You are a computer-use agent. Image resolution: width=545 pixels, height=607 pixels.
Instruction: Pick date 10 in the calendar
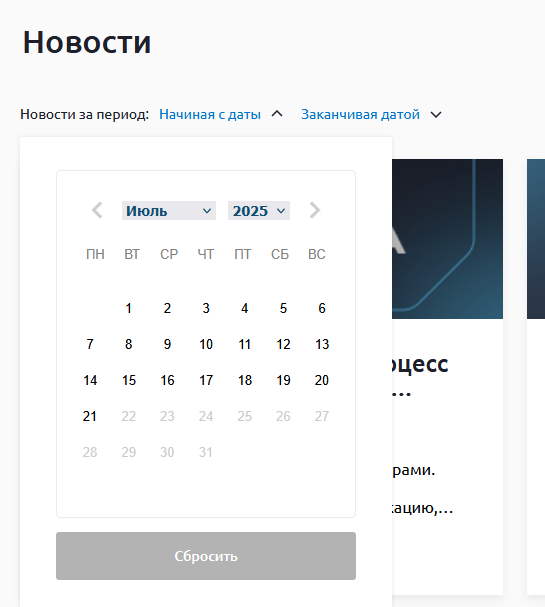(206, 344)
